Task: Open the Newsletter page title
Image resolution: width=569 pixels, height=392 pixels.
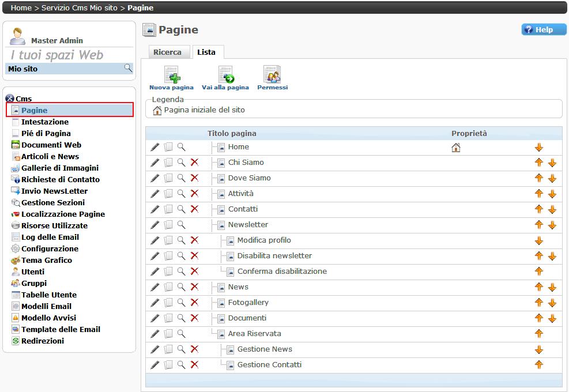Action: click(248, 225)
